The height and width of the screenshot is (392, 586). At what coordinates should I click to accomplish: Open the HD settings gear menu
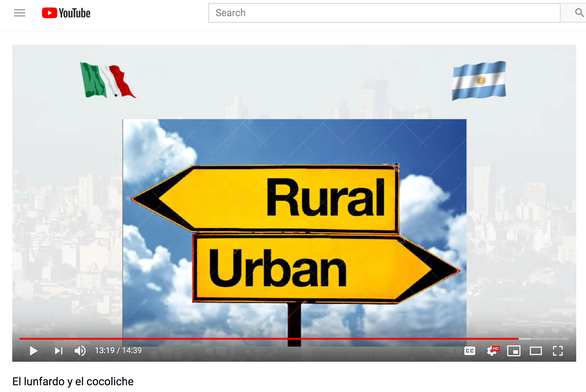[492, 351]
